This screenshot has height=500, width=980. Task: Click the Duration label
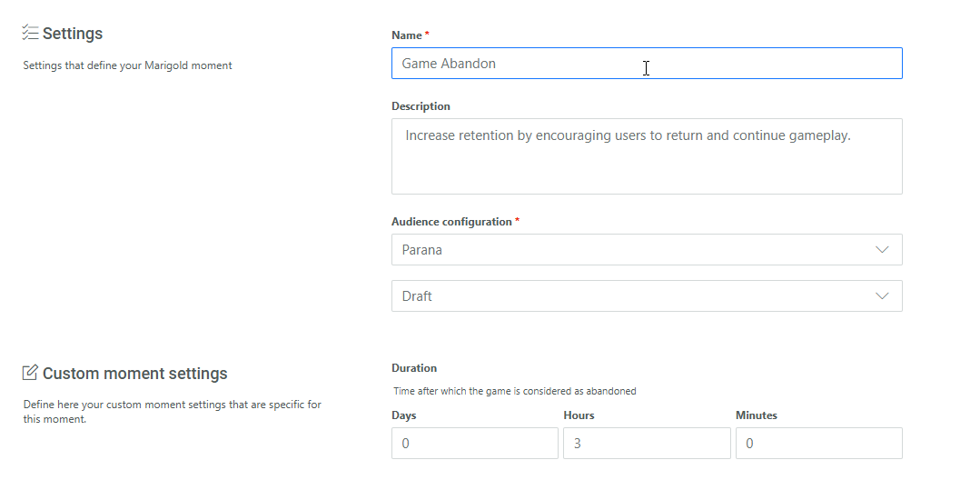(414, 368)
